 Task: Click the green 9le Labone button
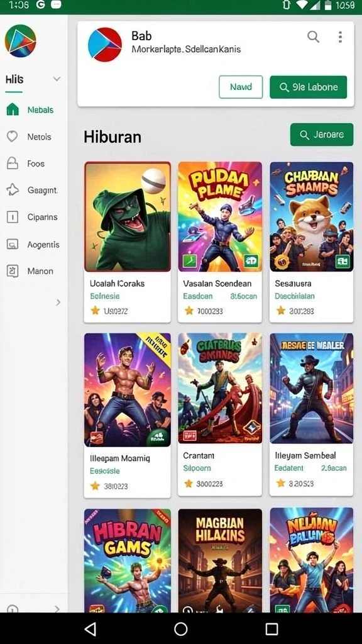[x=308, y=87]
